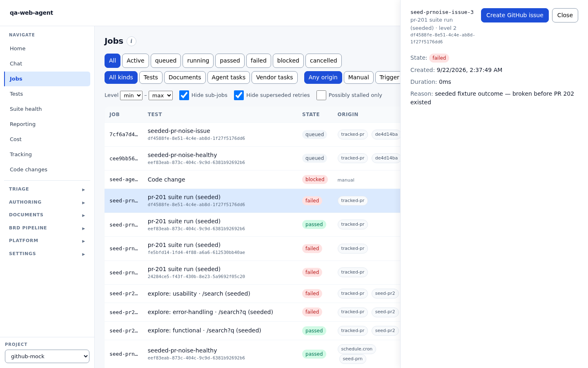Filter jobs by failed state
This screenshot has width=588, height=368.
(258, 61)
